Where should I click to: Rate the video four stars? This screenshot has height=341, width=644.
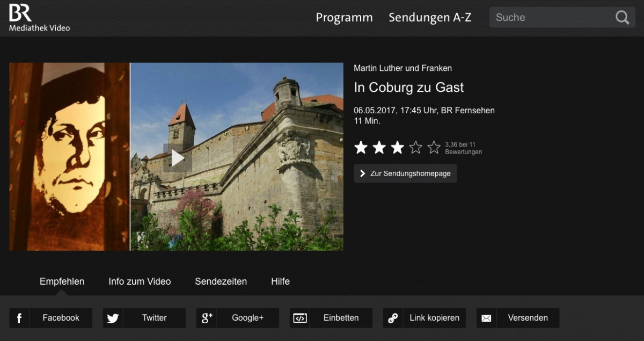tap(415, 148)
